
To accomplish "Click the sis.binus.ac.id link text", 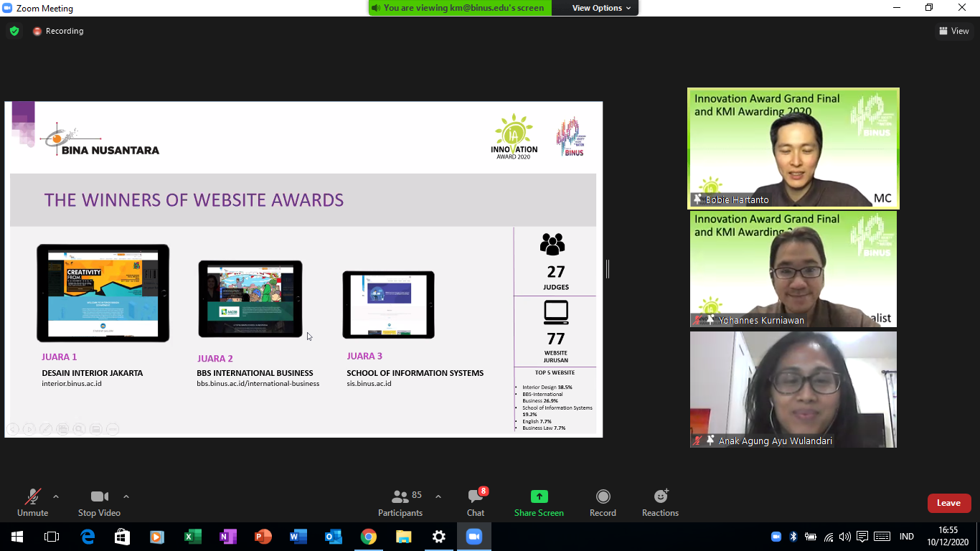I will (369, 384).
